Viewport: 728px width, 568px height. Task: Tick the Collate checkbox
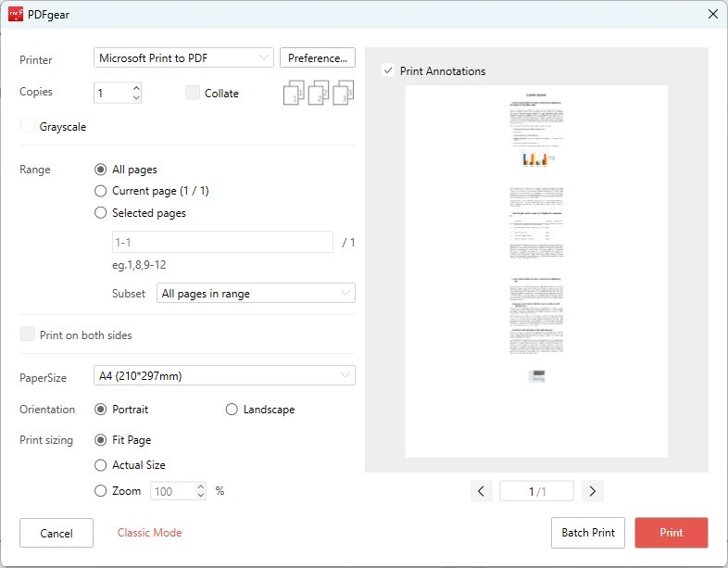coord(193,93)
